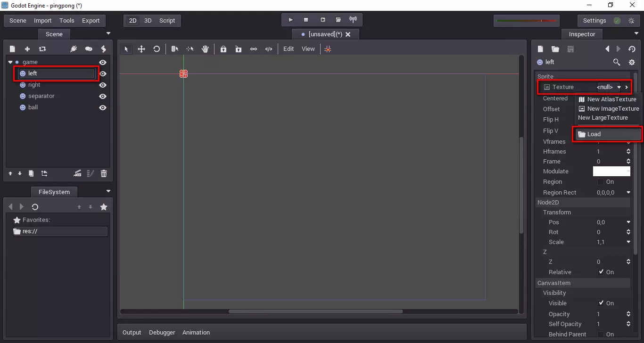Enable the Region checkbox
Image resolution: width=644 pixels, height=343 pixels.
(x=601, y=182)
